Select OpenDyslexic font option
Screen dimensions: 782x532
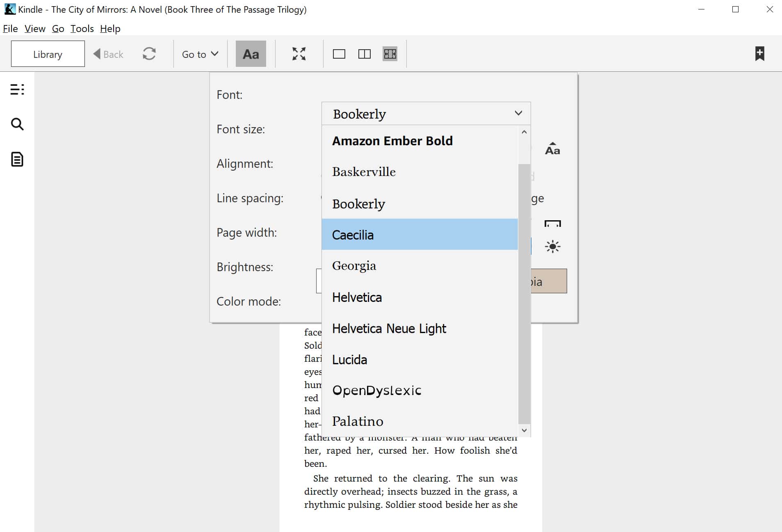[420, 390]
